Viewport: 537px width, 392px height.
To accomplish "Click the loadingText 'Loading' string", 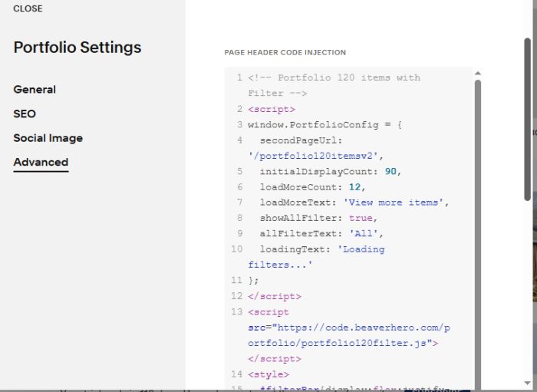I will pyautogui.click(x=361, y=249).
